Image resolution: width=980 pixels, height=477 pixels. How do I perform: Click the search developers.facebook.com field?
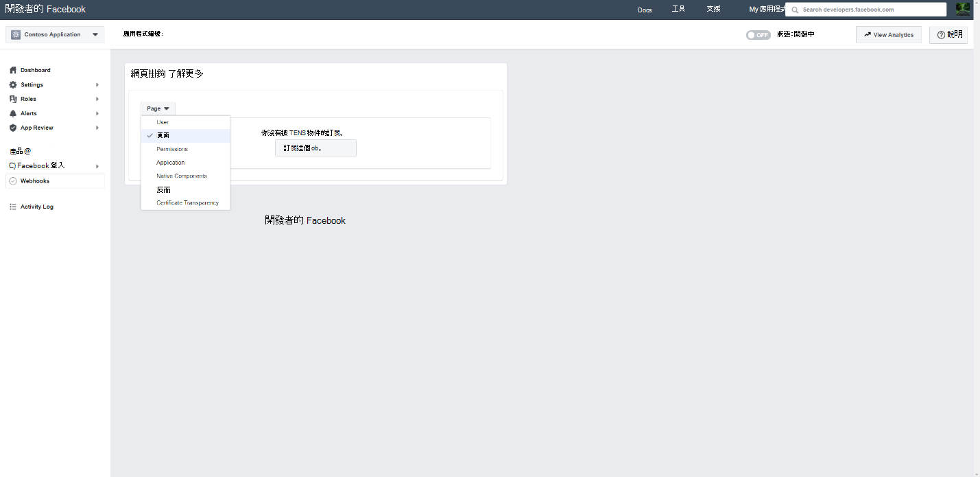tap(865, 10)
